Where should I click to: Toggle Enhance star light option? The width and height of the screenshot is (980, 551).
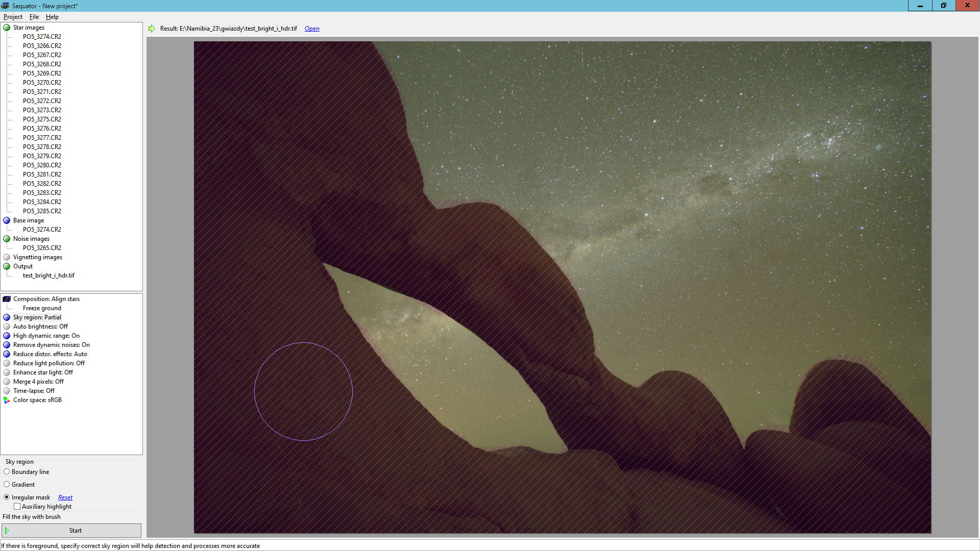tap(43, 372)
